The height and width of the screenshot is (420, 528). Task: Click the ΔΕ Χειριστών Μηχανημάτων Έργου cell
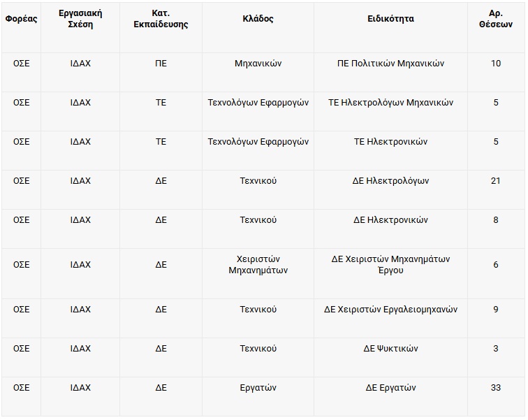point(390,265)
